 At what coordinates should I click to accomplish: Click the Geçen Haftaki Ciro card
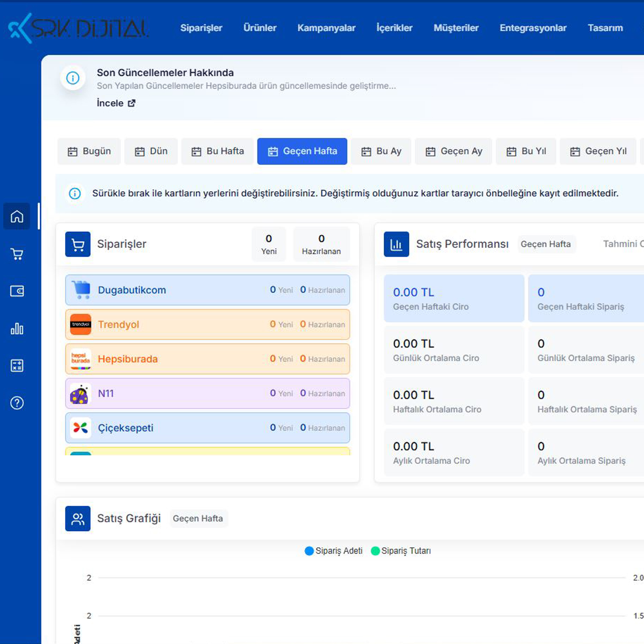[x=454, y=298]
